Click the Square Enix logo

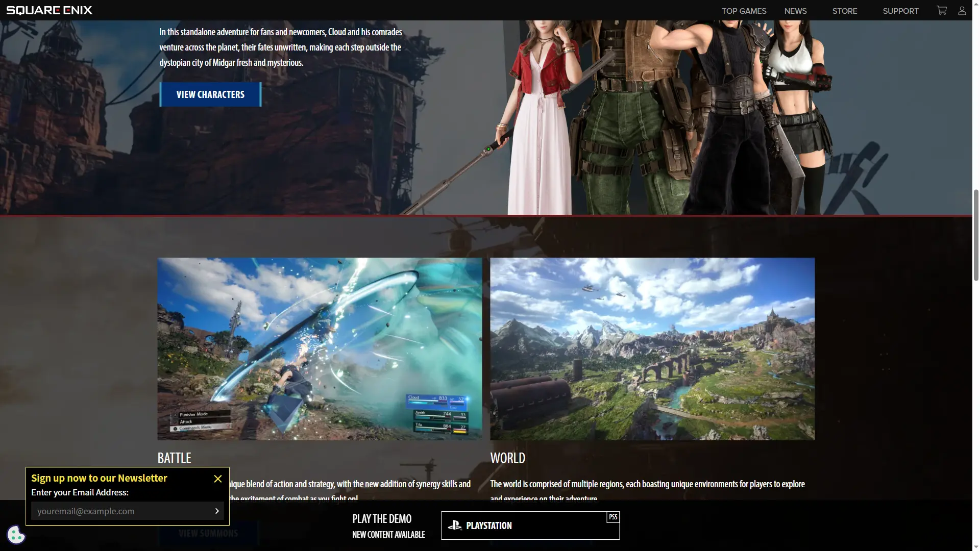(x=49, y=10)
